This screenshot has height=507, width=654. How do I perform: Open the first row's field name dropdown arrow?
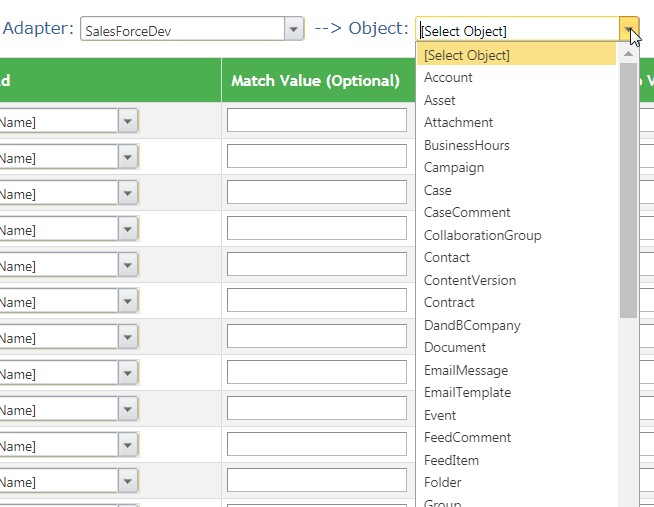coord(128,121)
